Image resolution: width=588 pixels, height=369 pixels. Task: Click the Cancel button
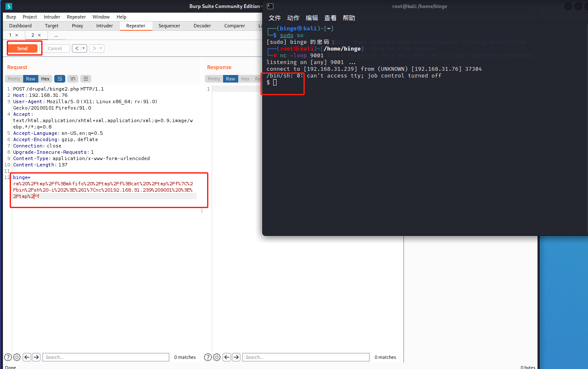[55, 48]
